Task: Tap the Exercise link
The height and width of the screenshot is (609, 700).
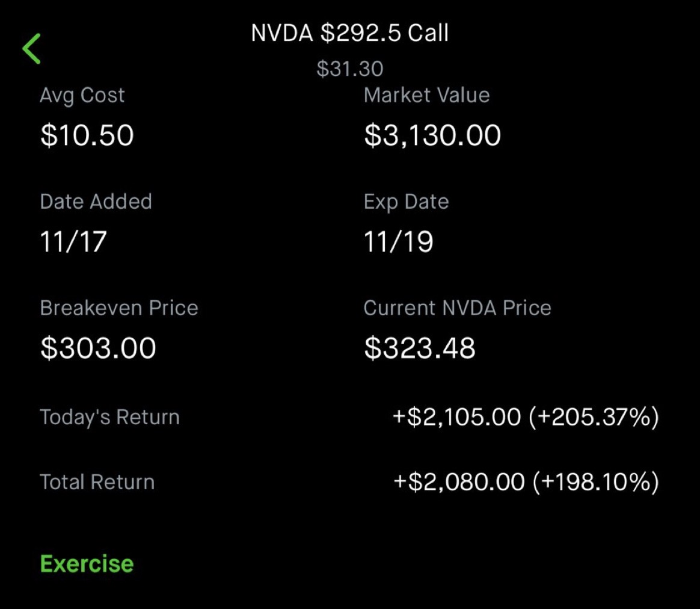Action: point(87,564)
